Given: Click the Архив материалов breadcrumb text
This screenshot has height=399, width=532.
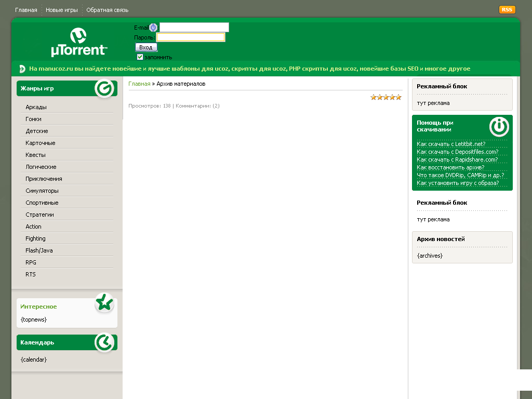Looking at the screenshot, I should pyautogui.click(x=181, y=84).
